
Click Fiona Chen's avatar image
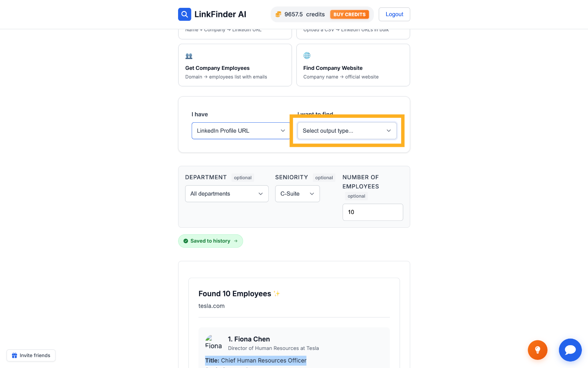point(213,342)
